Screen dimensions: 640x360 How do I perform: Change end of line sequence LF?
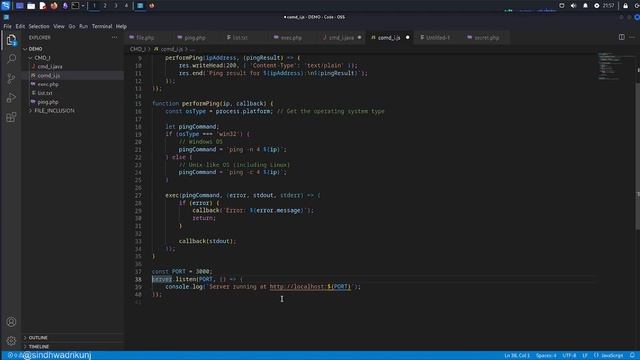(x=585, y=356)
